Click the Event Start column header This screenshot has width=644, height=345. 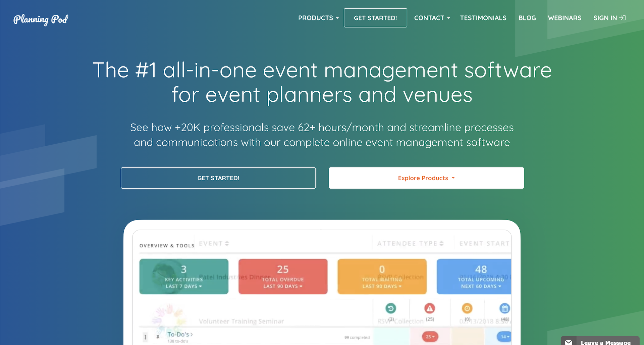pos(484,244)
